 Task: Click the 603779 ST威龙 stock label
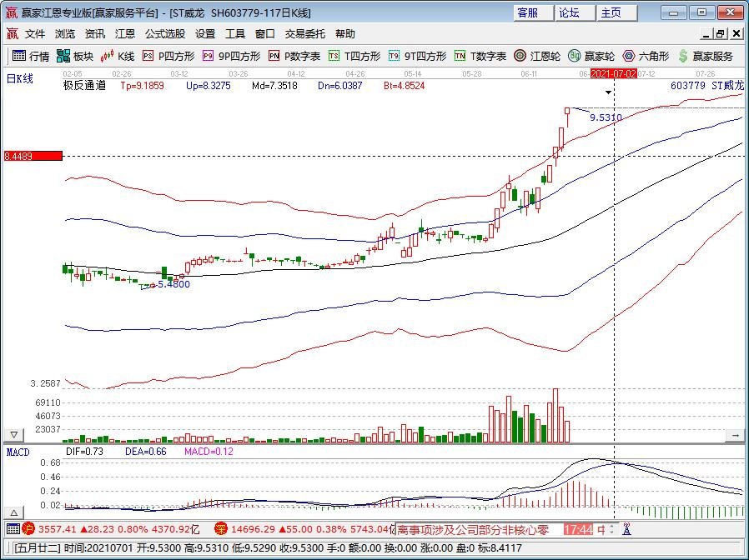pos(707,86)
